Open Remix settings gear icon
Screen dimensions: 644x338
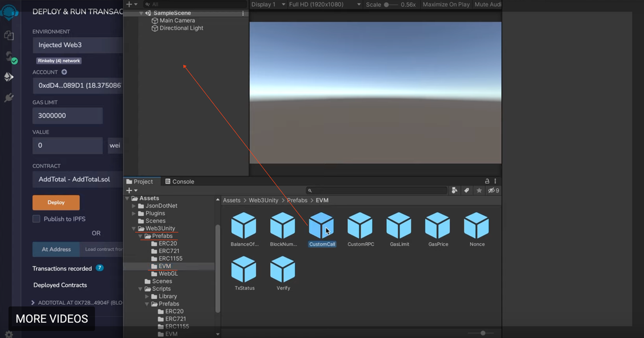[9, 335]
